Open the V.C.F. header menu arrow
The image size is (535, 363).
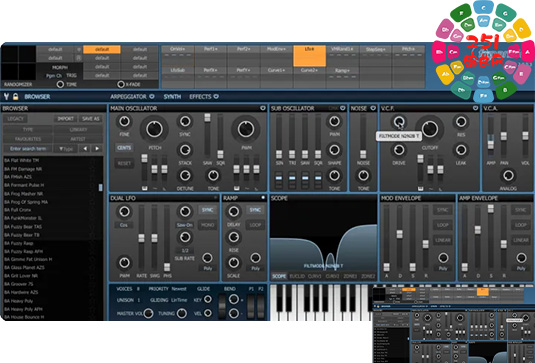[x=475, y=108]
